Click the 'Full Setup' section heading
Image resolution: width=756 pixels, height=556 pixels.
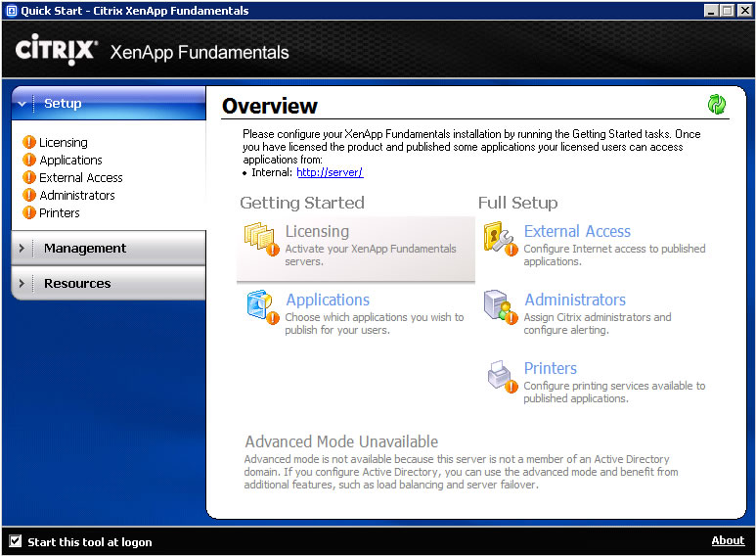pos(517,203)
